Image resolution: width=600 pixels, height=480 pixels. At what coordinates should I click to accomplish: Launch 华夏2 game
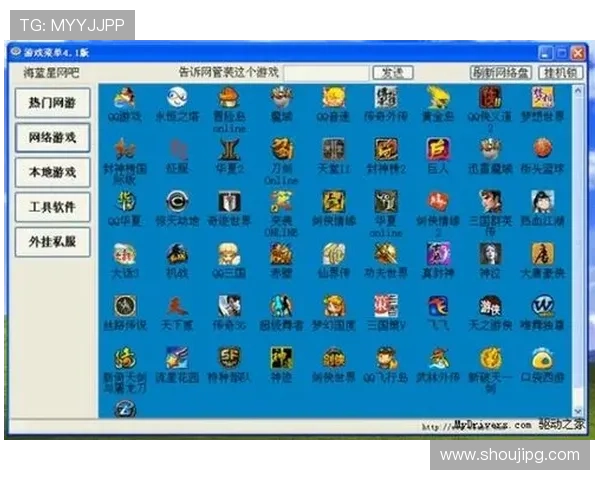tap(229, 149)
